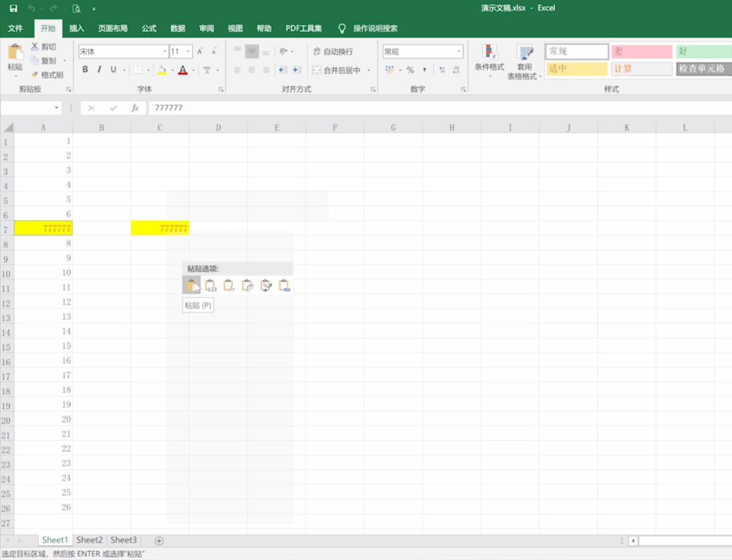Click the Increase Indent icon
The width and height of the screenshot is (732, 560).
coord(297,70)
